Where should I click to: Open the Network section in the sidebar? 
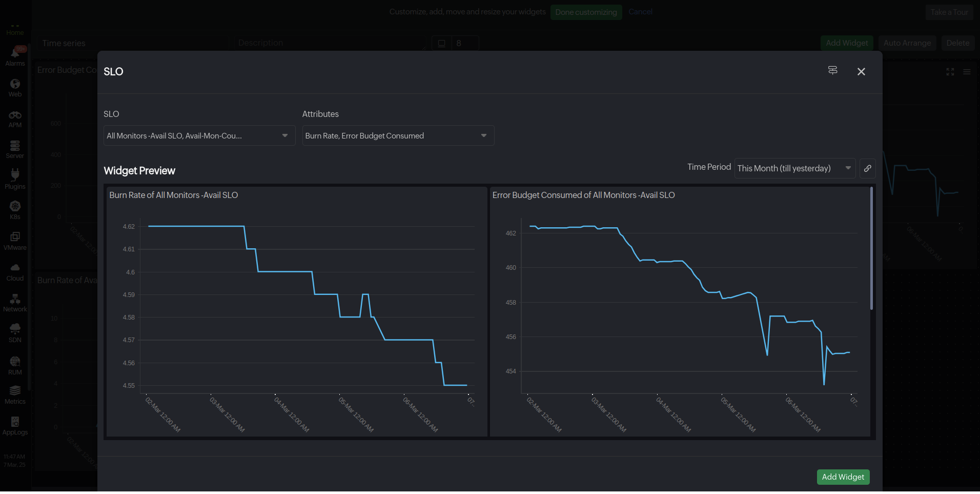click(x=15, y=302)
